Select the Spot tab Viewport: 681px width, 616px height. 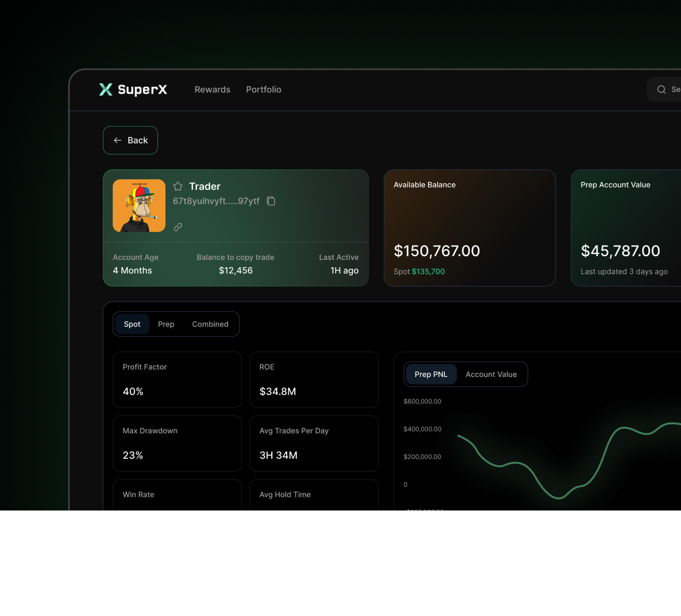[x=132, y=324]
